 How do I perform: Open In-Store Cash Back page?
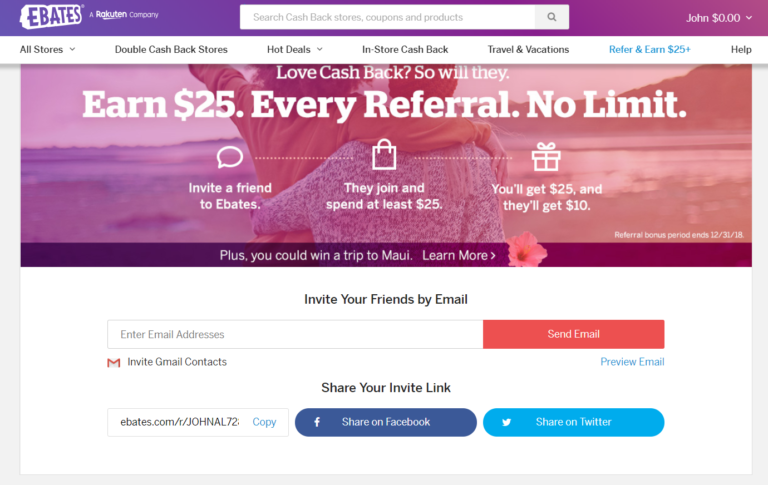click(405, 49)
